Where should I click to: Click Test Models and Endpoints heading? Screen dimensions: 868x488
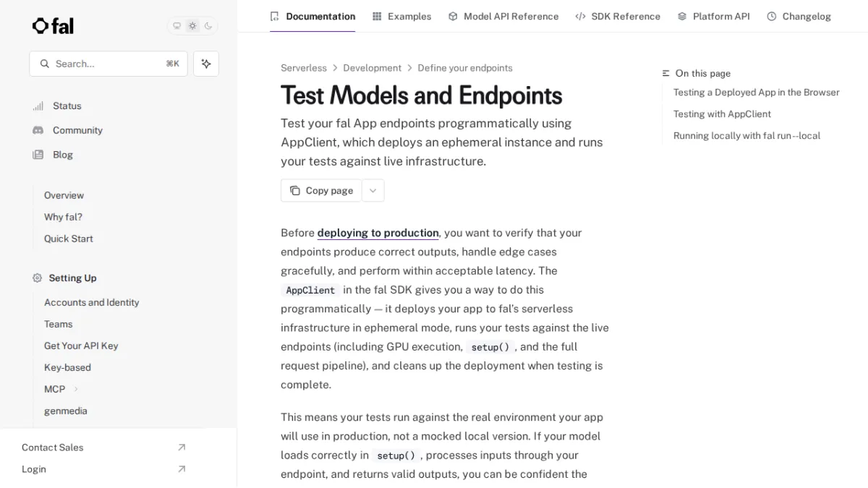point(421,95)
